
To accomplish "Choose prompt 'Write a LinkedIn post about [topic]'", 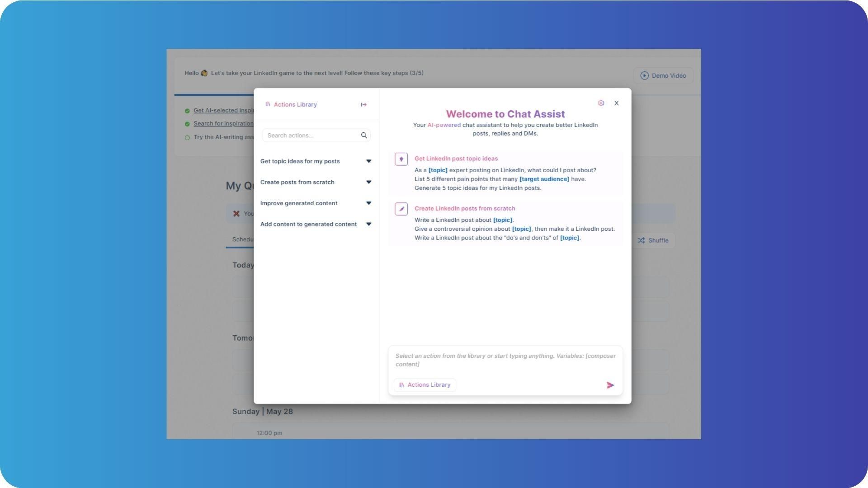I will [x=464, y=220].
